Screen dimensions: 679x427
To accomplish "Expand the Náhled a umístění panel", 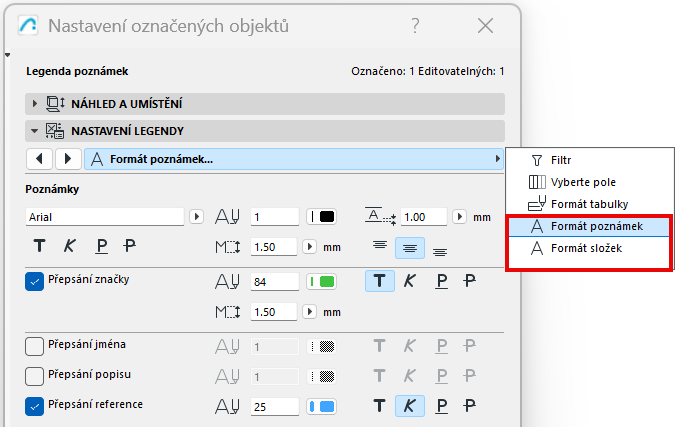I will coord(36,104).
